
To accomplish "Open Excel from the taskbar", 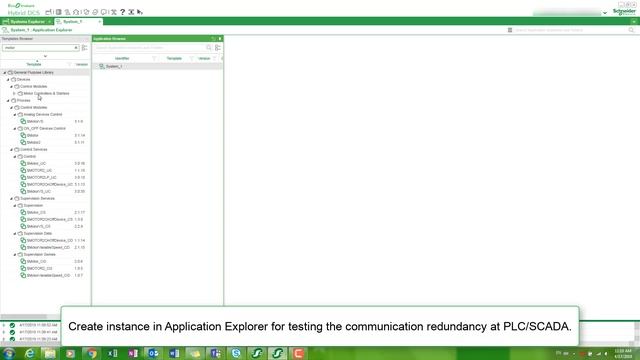I will [112, 353].
